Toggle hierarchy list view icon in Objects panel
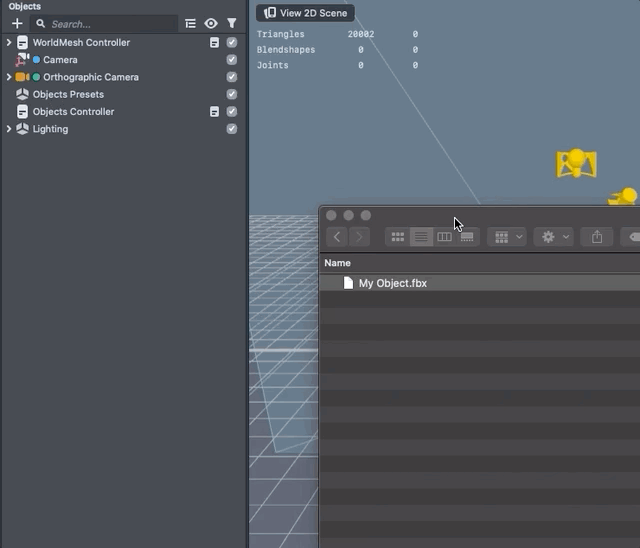640x548 pixels. [190, 23]
